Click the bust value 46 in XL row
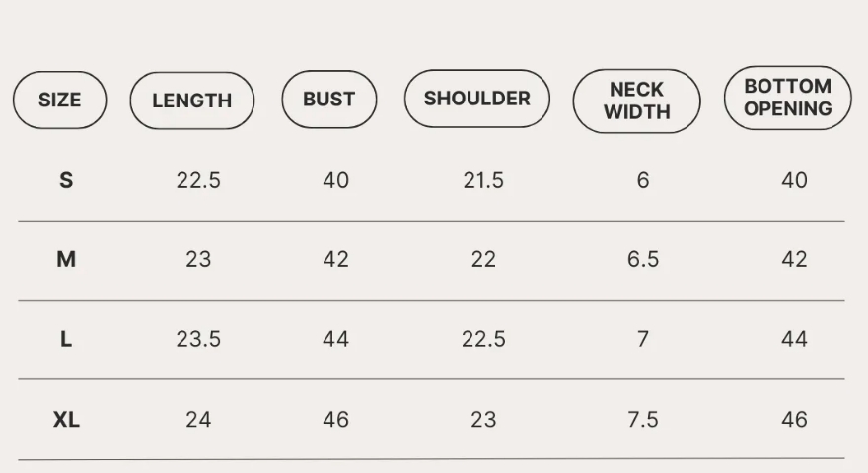This screenshot has height=473, width=868. pyautogui.click(x=335, y=420)
